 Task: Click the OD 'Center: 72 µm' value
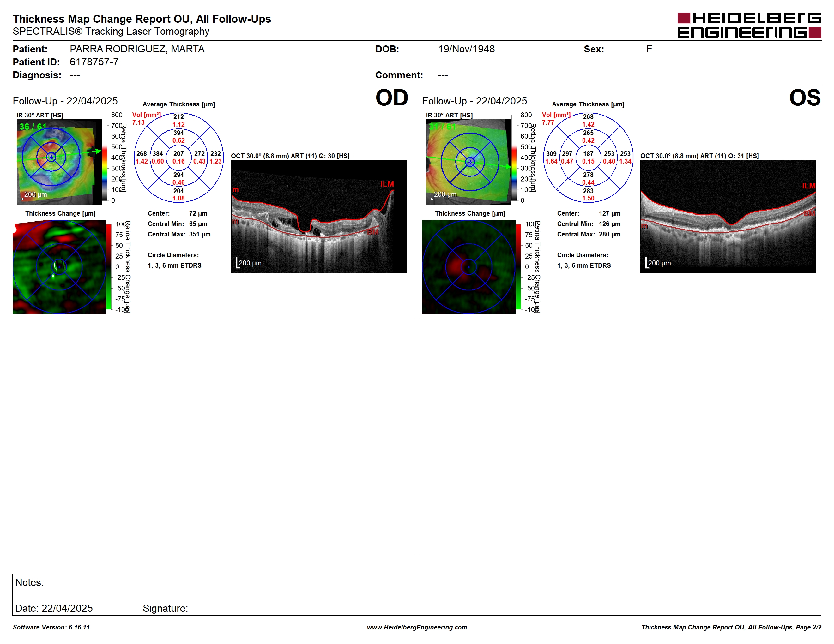(198, 213)
